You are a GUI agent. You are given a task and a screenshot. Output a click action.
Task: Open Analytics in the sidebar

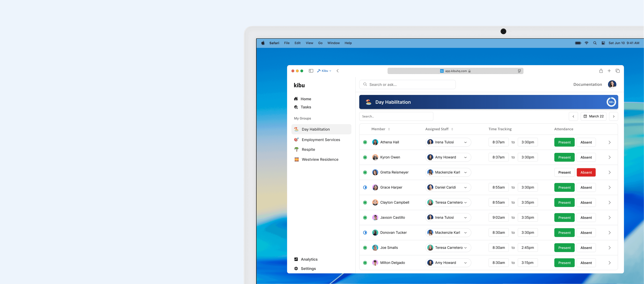(x=306, y=259)
